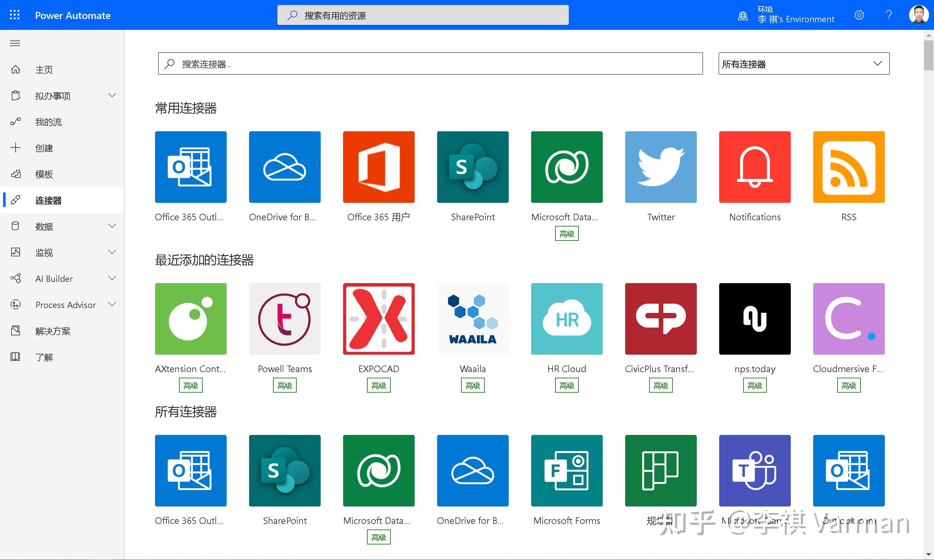Open the Microsoft Forms connector
This screenshot has width=934, height=560.
[567, 470]
